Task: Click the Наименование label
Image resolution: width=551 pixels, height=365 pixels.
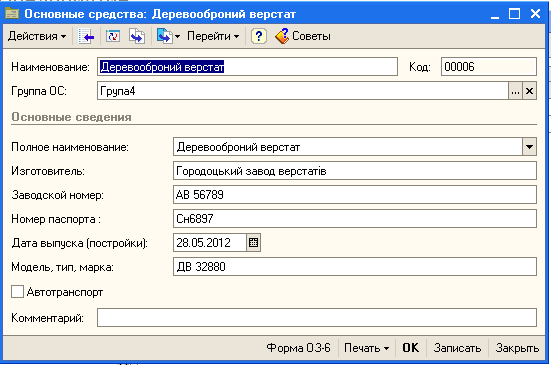Action: [x=51, y=67]
